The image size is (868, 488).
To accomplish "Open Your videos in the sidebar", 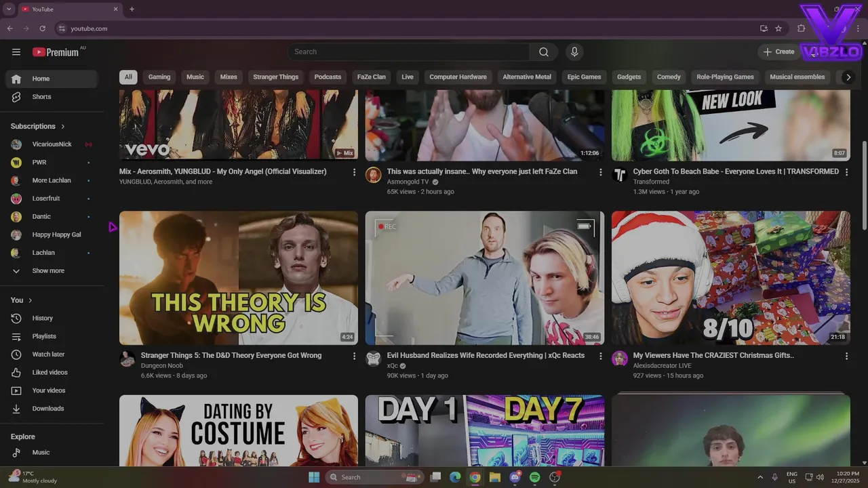I will click(x=52, y=390).
